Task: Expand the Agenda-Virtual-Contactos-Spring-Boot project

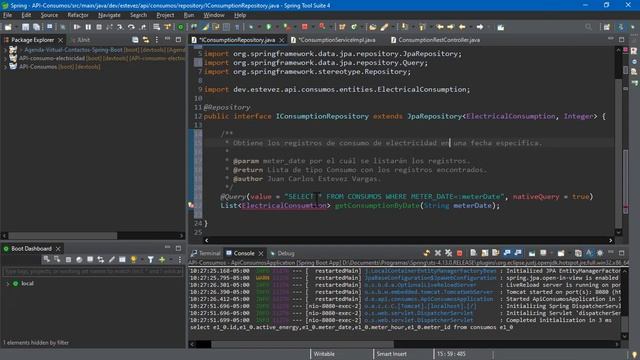Action: pos(5,50)
